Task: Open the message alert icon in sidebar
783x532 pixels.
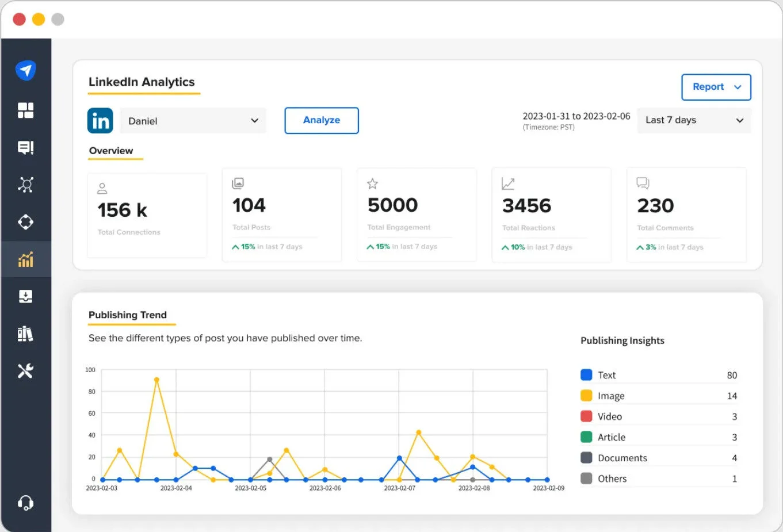Action: (x=26, y=148)
